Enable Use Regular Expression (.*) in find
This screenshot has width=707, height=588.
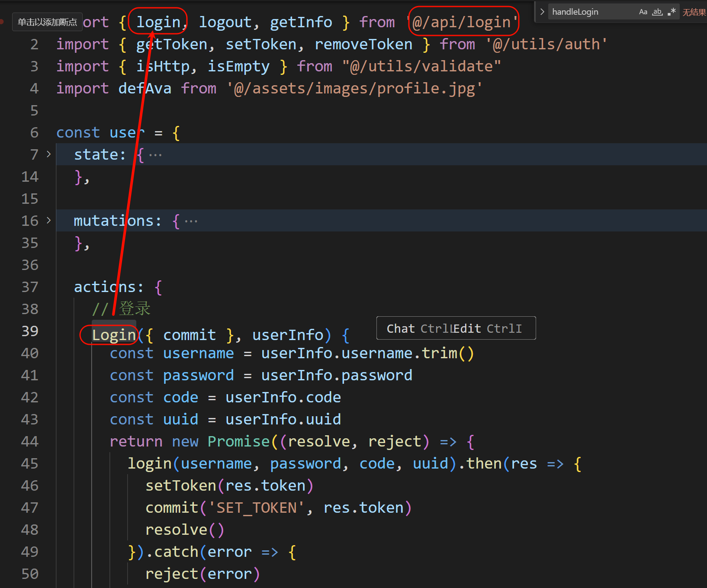672,12
